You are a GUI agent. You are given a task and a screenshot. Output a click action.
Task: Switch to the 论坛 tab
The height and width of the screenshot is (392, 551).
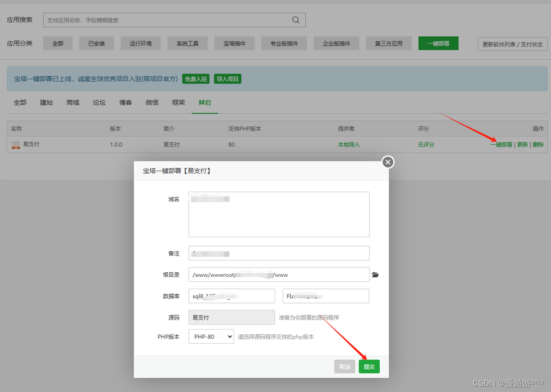click(99, 102)
